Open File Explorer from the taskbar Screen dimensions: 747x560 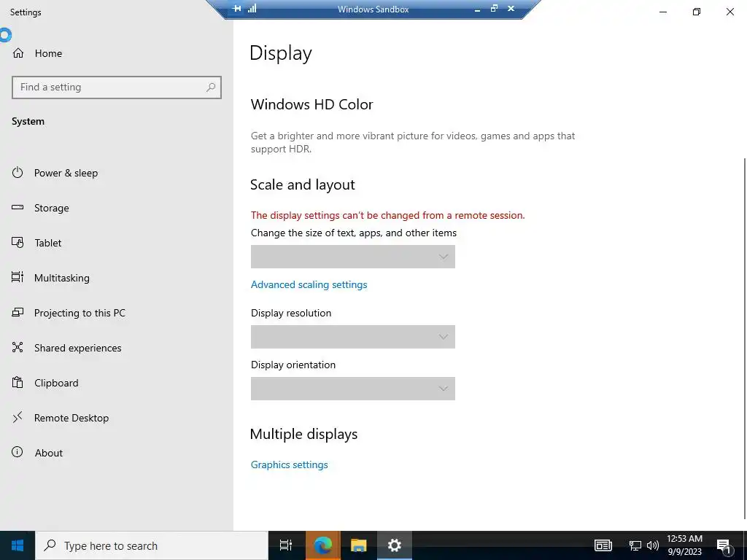(x=359, y=545)
